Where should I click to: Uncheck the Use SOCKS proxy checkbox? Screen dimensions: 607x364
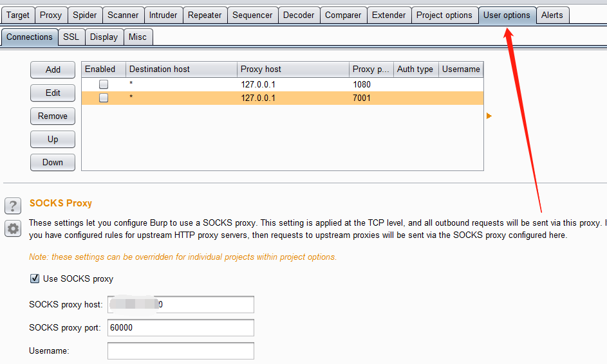[x=35, y=278]
